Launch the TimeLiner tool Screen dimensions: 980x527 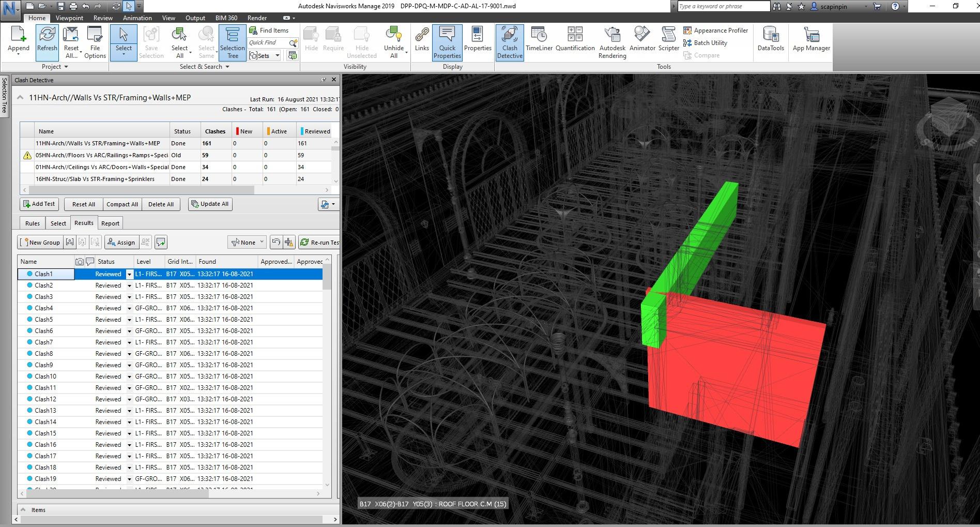click(539, 40)
